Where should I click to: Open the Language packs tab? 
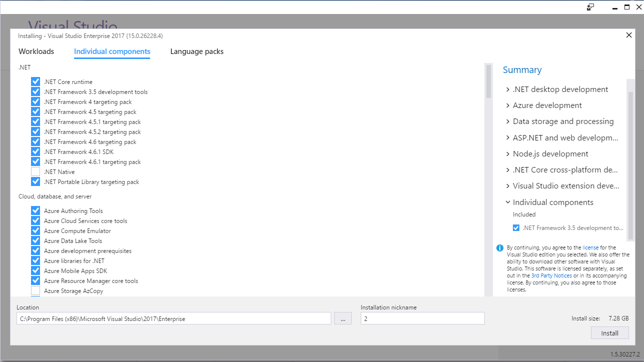(x=197, y=51)
